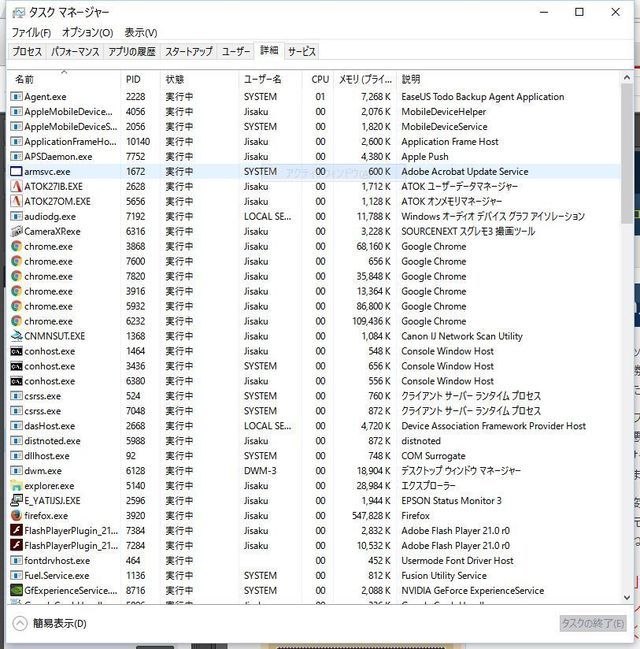Sort by the 説明 column header
Screen dimensions: 640x649
tap(508, 79)
